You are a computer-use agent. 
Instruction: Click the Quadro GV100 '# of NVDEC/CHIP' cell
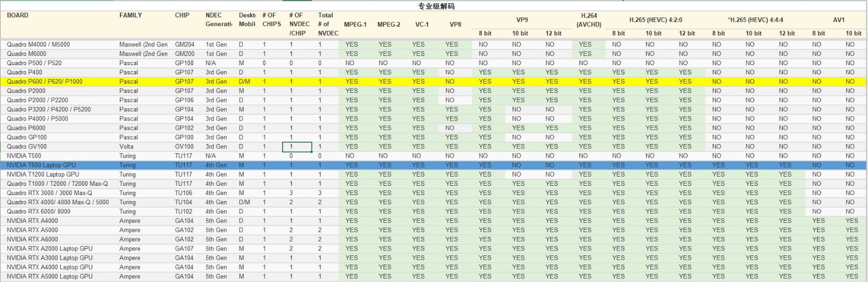point(297,147)
